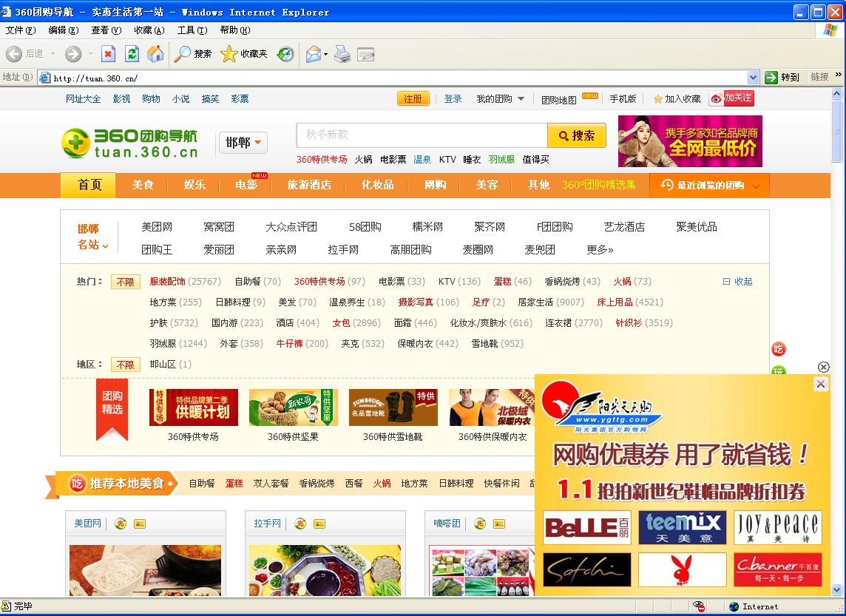Click the green Go arrow beside address
The image size is (846, 616).
[x=771, y=78]
